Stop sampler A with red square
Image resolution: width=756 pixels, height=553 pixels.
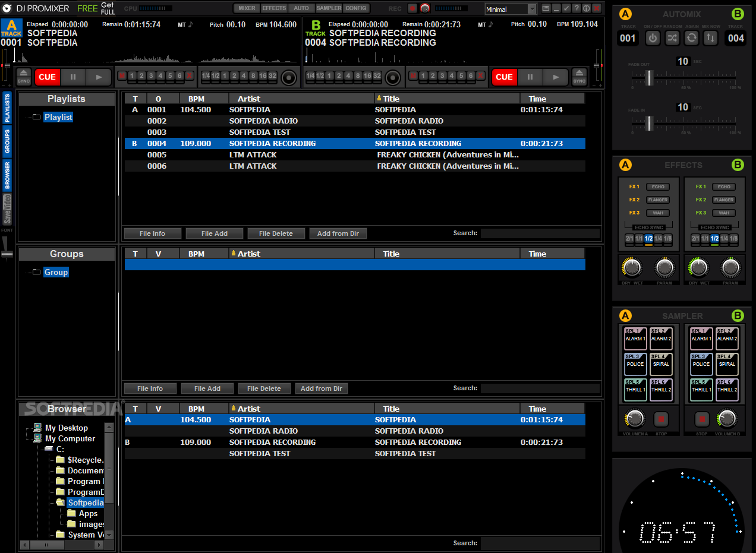click(660, 419)
